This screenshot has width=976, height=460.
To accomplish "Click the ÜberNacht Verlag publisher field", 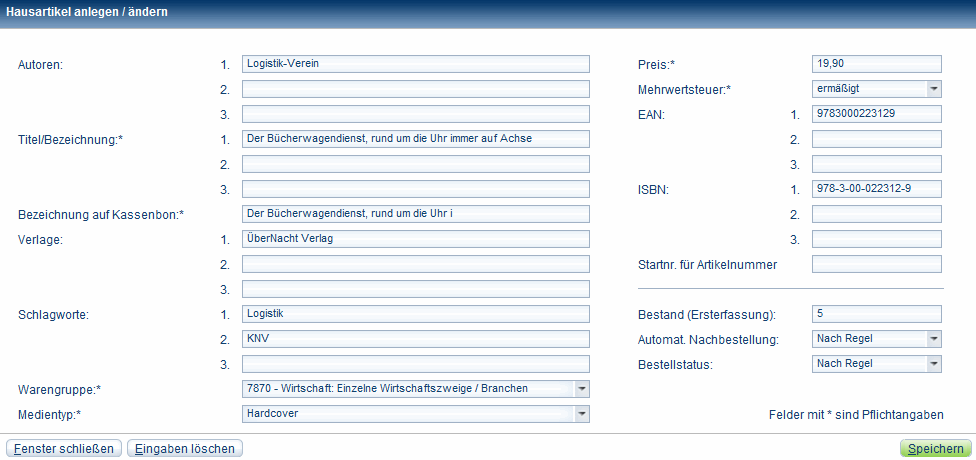I will [x=416, y=239].
